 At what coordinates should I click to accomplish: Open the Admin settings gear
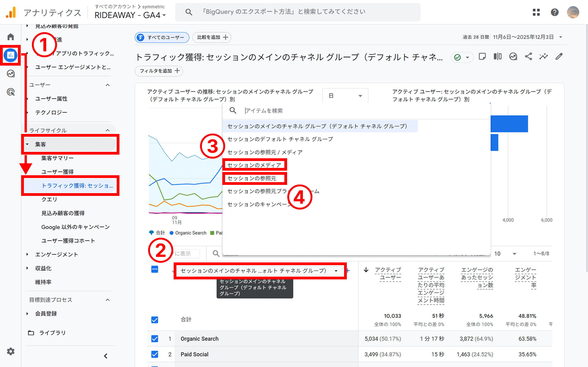coord(10,351)
